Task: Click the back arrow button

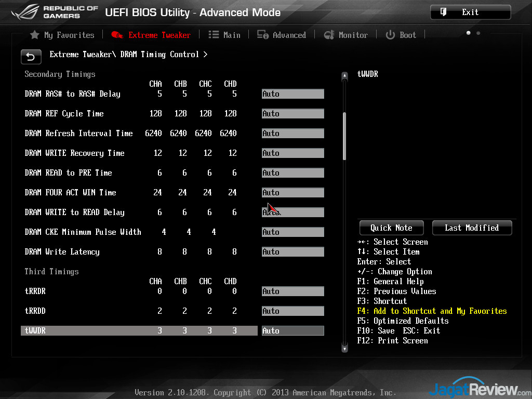Action: coord(31,57)
